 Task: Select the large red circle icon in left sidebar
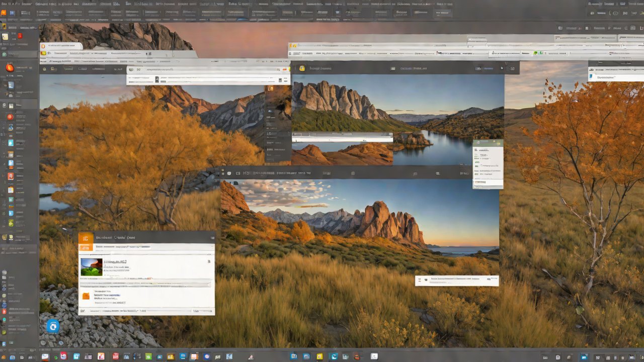coord(10,68)
